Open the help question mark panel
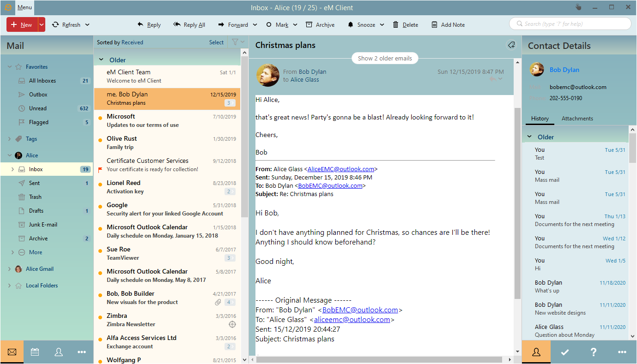Image resolution: width=637 pixels, height=364 pixels. [594, 352]
